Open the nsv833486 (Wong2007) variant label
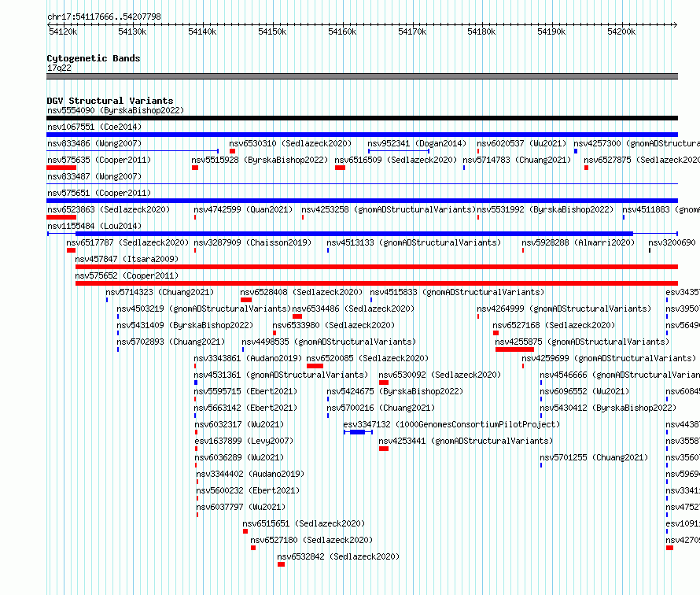The width and height of the screenshot is (700, 595). click(x=94, y=143)
